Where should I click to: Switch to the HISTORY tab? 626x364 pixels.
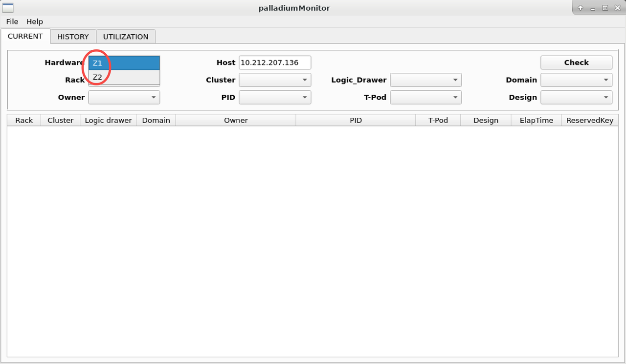point(73,37)
